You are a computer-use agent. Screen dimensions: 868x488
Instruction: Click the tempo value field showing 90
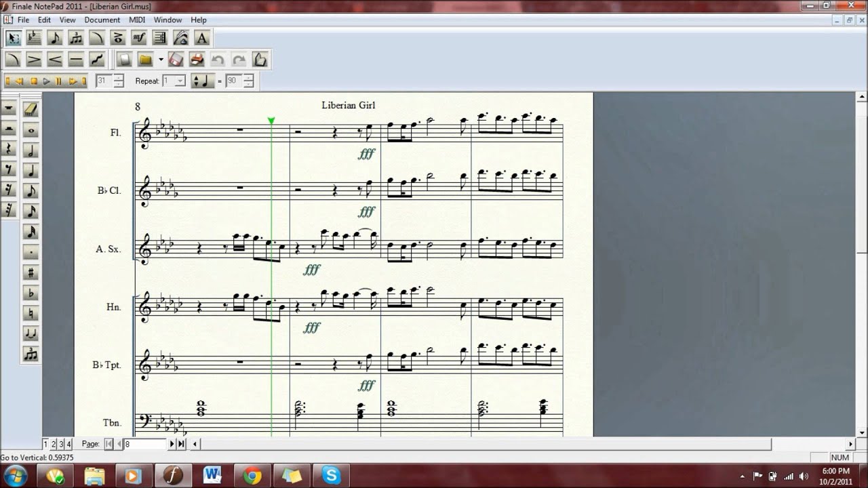tap(234, 81)
